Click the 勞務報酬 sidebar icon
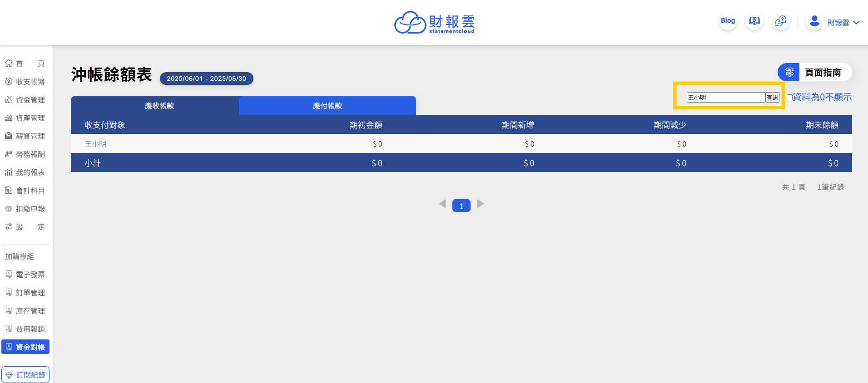Image resolution: width=868 pixels, height=383 pixels. point(9,154)
